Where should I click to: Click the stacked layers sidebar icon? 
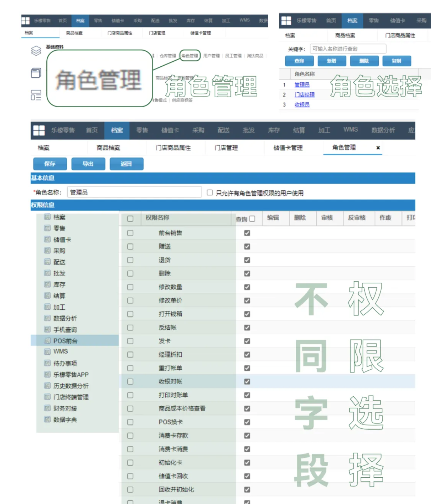36,51
